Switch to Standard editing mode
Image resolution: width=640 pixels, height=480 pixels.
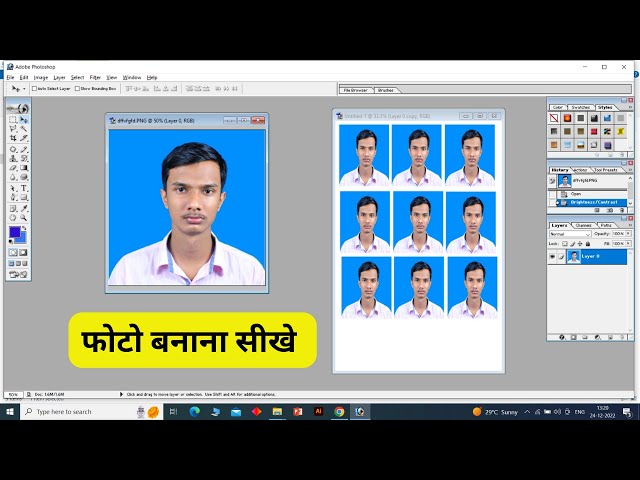click(13, 253)
